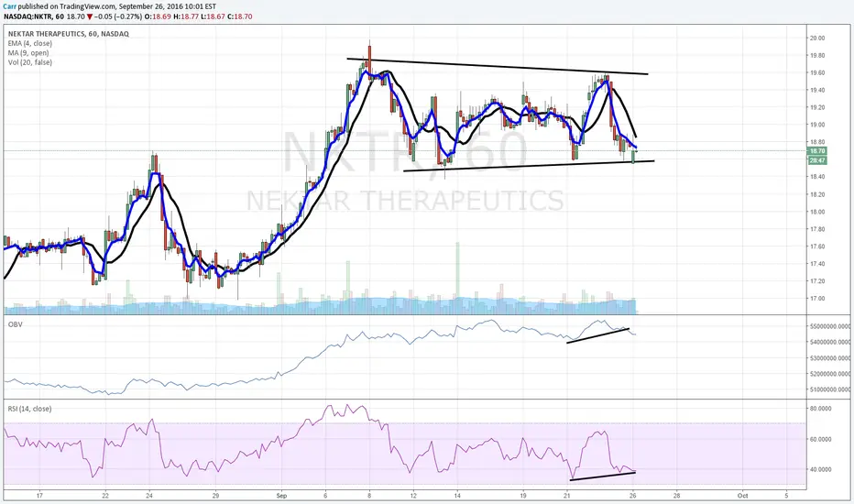Click the 18.40 price axis label
The image size is (854, 504).
817,177
